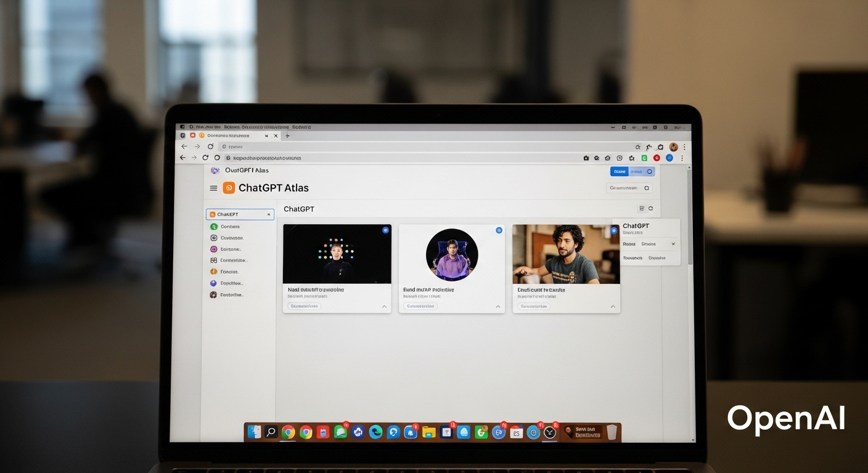Click the pill button on the middle card

(420, 306)
